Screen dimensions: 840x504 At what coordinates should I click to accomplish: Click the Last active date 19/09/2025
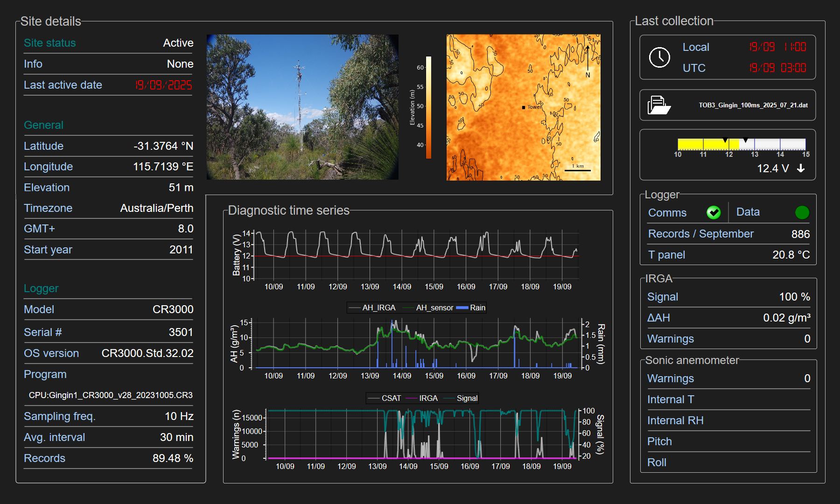point(164,85)
